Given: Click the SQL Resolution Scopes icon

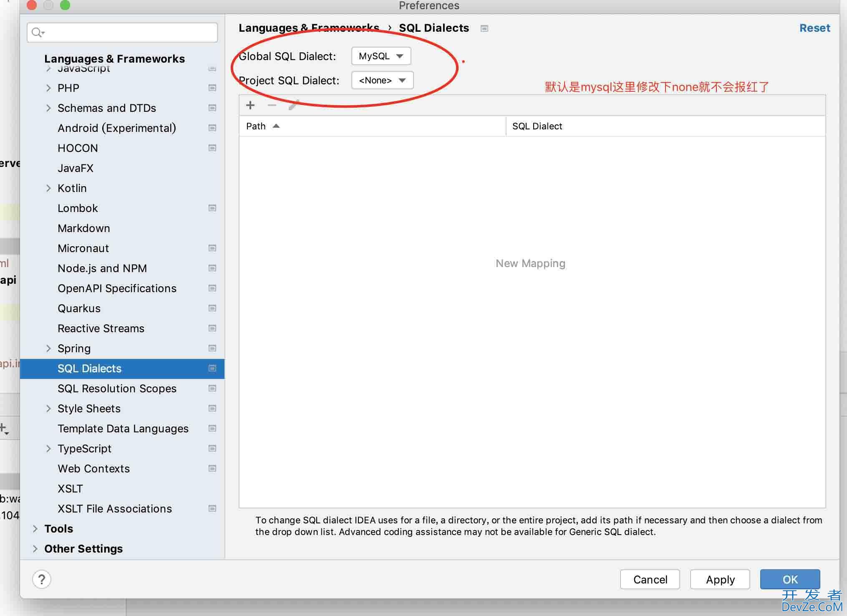Looking at the screenshot, I should point(212,388).
